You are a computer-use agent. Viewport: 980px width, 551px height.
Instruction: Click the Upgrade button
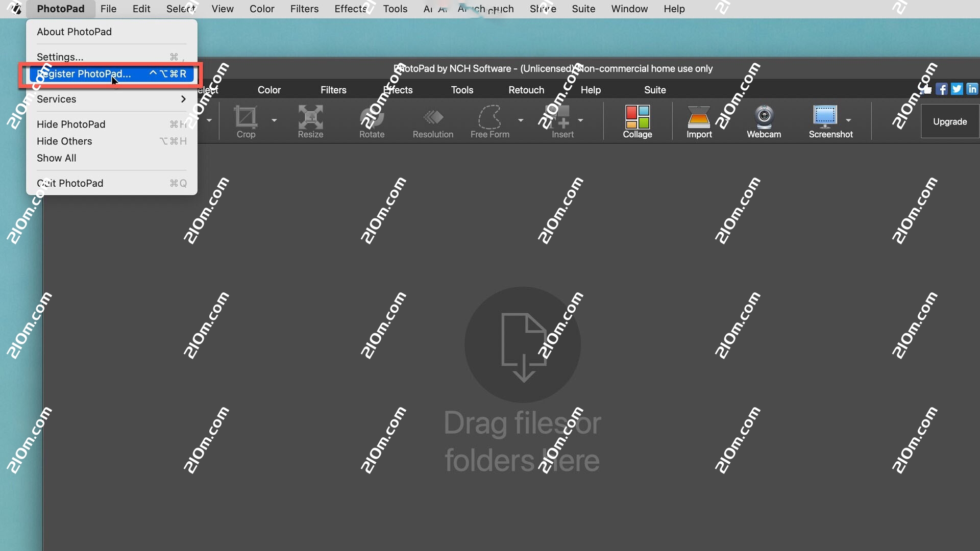tap(950, 121)
